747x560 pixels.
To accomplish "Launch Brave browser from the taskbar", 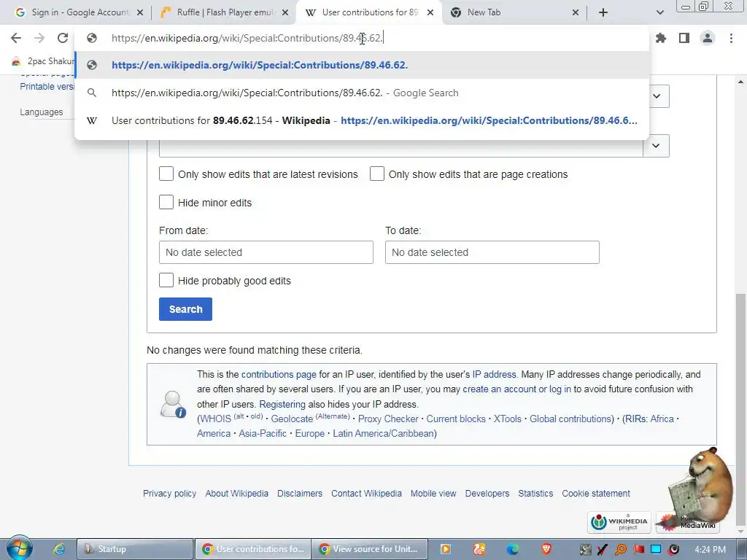I will (546, 549).
